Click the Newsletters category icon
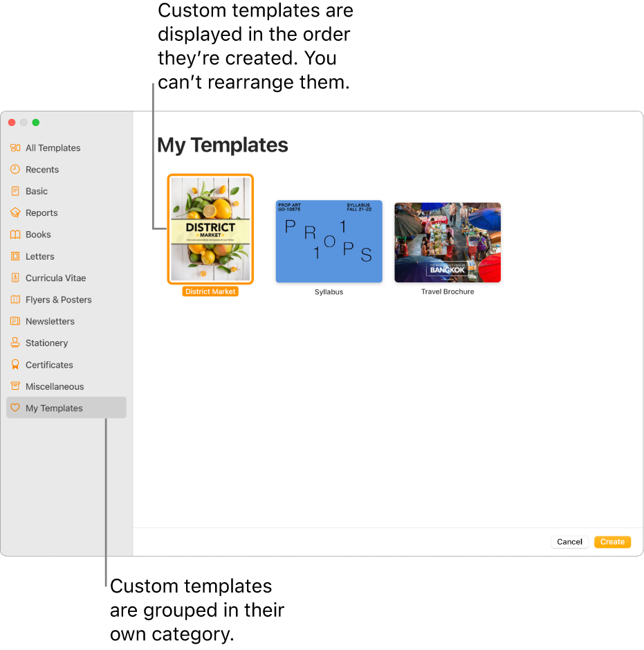644x650 pixels. pyautogui.click(x=15, y=321)
